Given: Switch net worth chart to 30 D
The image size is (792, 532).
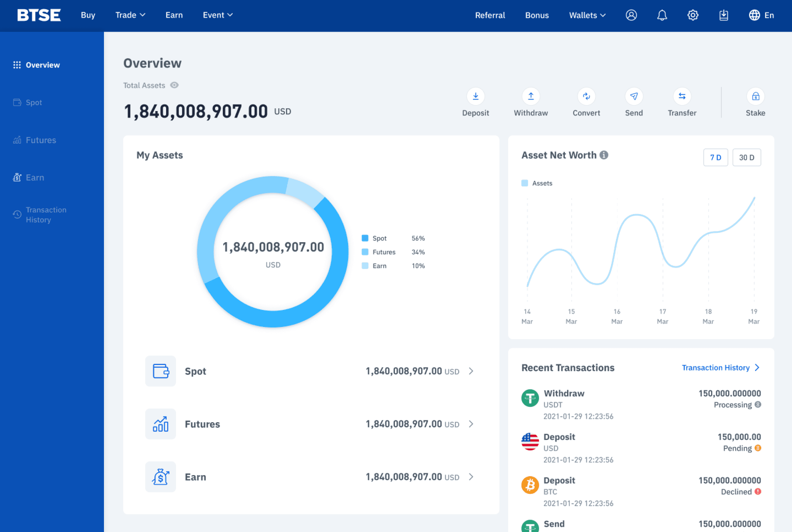Looking at the screenshot, I should [x=746, y=157].
